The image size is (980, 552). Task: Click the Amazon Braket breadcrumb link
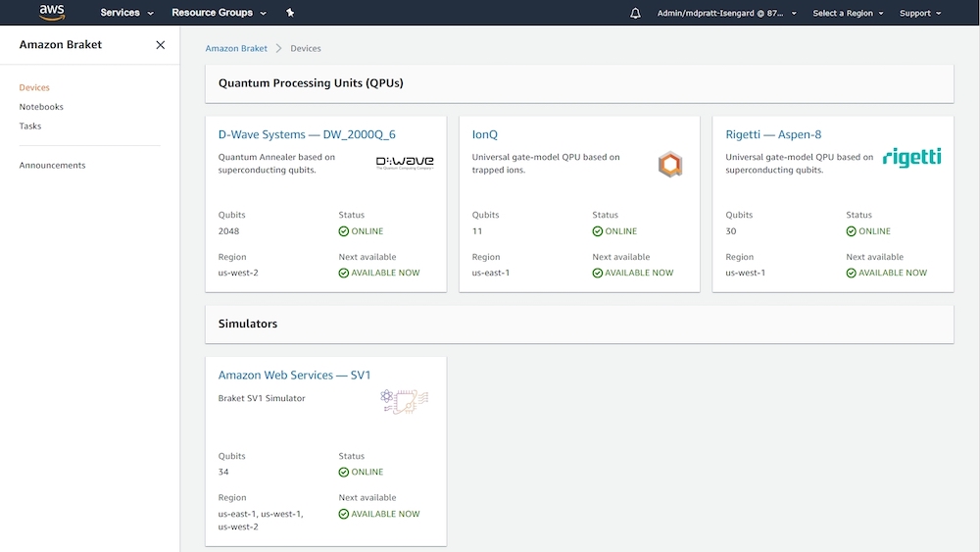[x=236, y=48]
